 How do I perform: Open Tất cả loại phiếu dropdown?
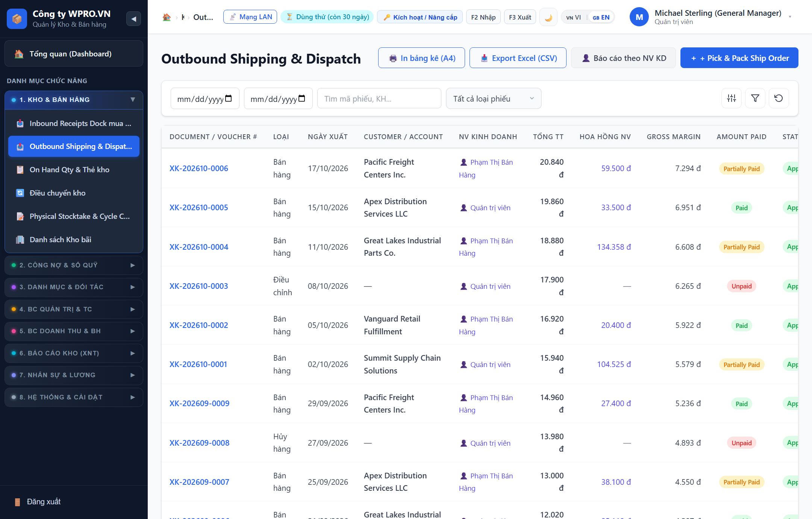pyautogui.click(x=494, y=99)
